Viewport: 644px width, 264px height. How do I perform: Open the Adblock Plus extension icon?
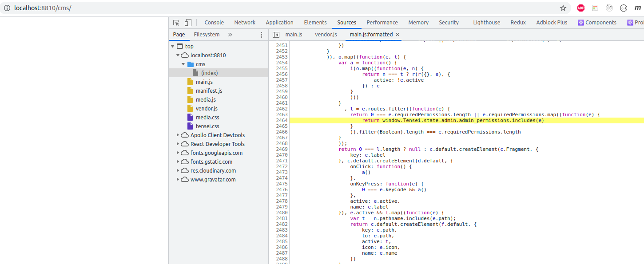(580, 8)
